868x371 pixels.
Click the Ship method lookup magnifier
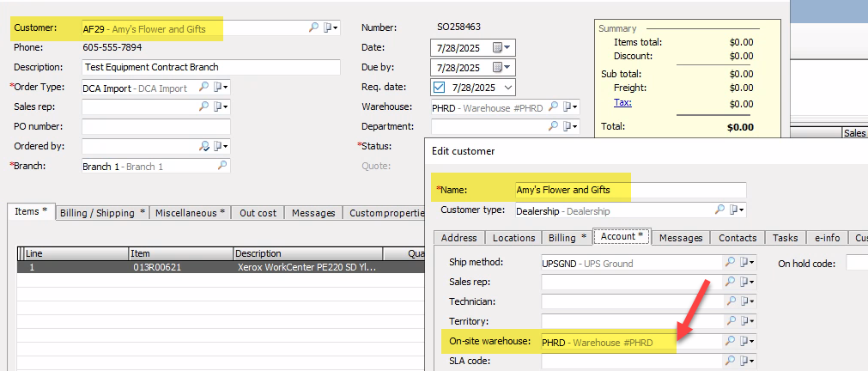tap(730, 263)
